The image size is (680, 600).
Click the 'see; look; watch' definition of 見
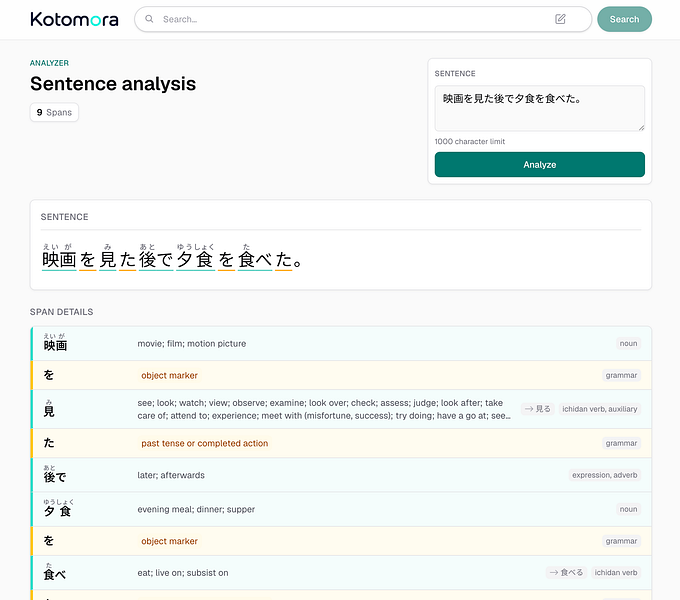(324, 409)
